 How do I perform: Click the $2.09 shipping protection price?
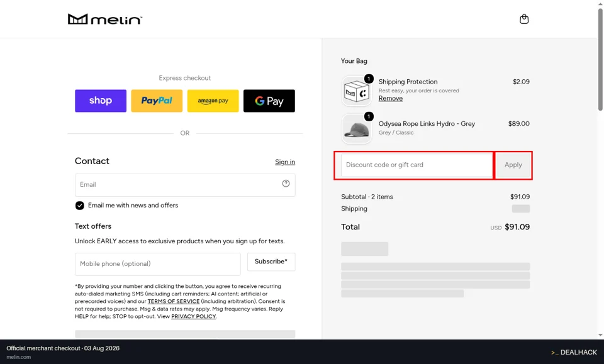click(521, 82)
